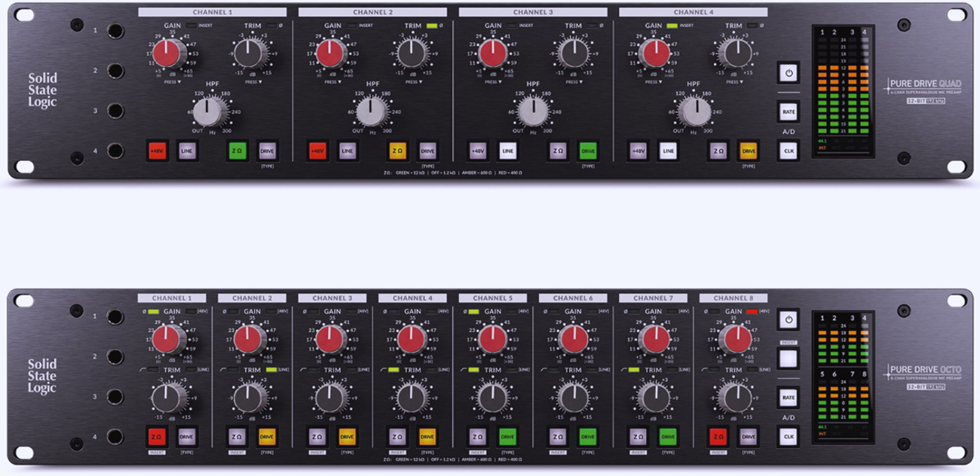
Task: Click the CLK button on the Quad unit
Action: (x=788, y=151)
